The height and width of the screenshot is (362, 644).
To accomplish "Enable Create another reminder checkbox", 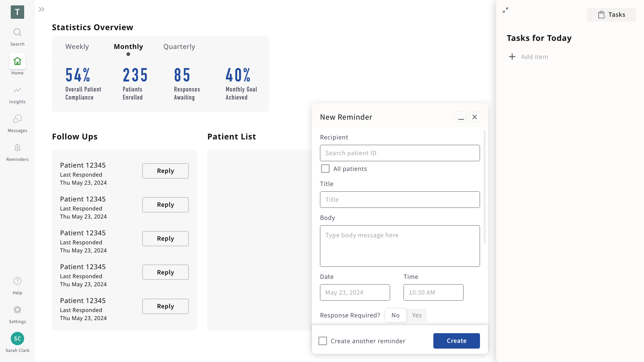I will pyautogui.click(x=323, y=341).
